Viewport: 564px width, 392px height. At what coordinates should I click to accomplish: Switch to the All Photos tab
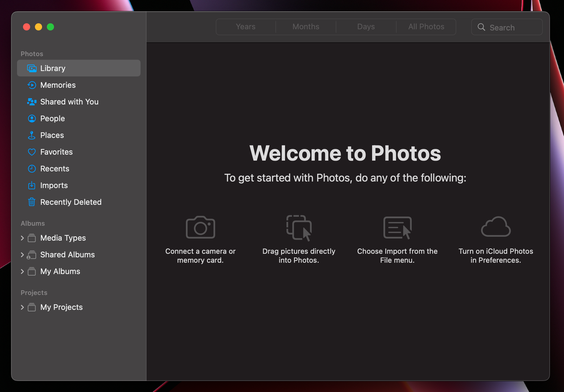pyautogui.click(x=426, y=27)
